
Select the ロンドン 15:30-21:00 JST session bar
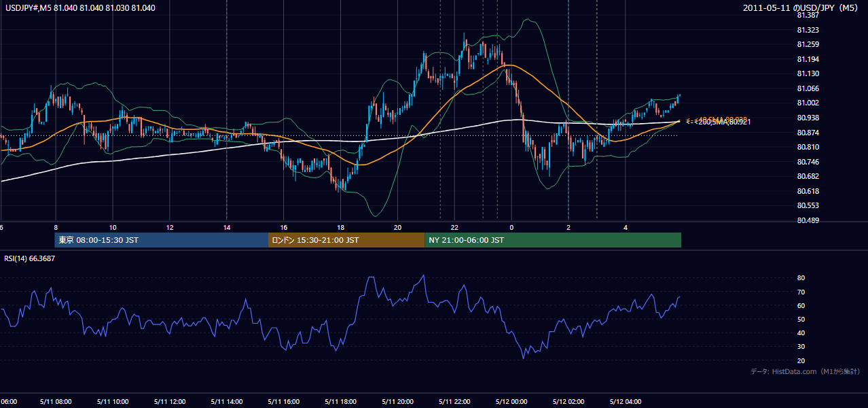[x=346, y=240]
